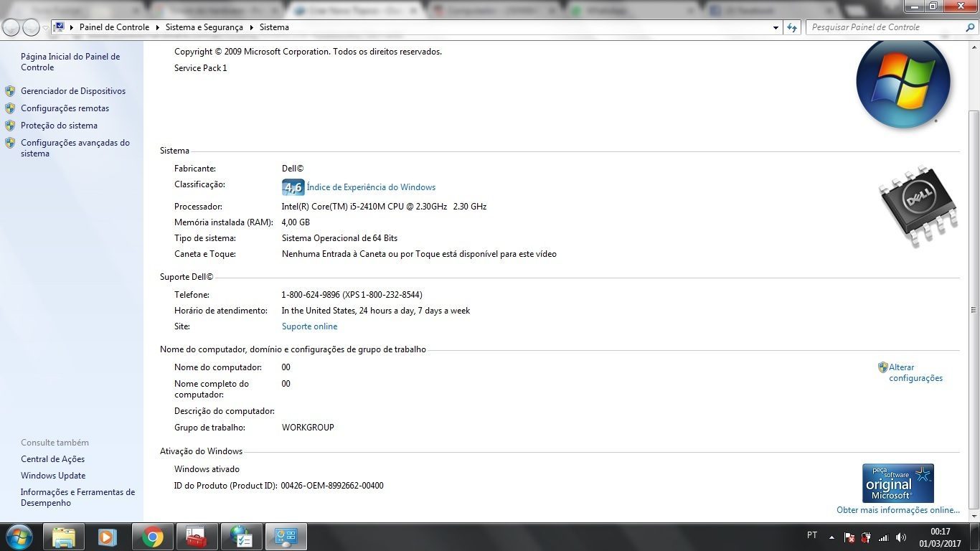The image size is (980, 551).
Task: Open Windows Explorer from the taskbar
Action: [64, 537]
